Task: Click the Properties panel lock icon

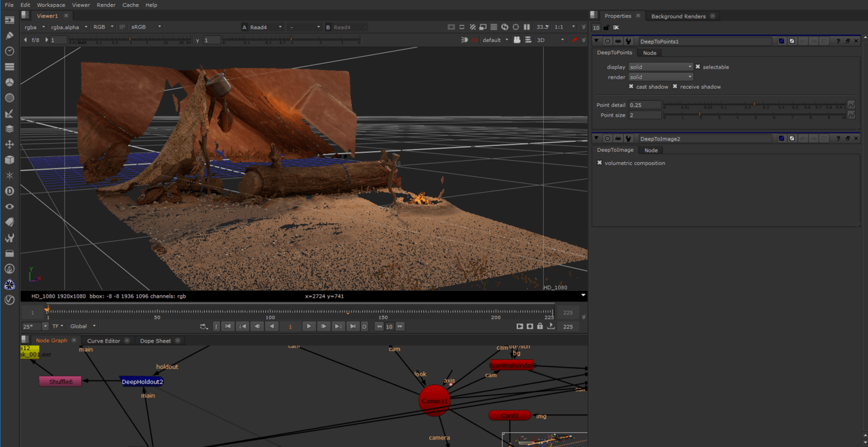Action: pos(606,28)
